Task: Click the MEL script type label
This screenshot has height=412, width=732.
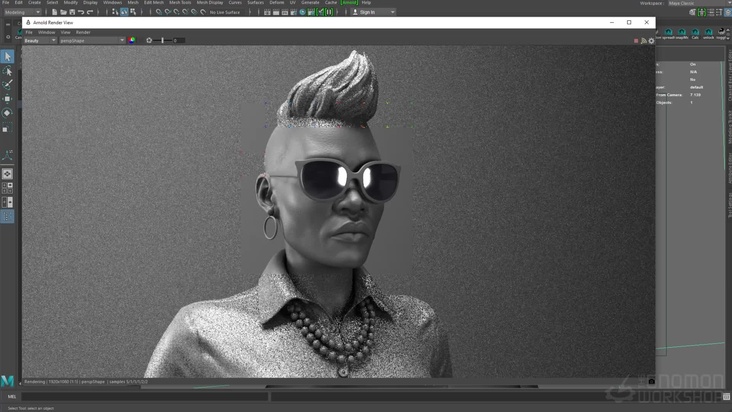Action: [x=12, y=397]
